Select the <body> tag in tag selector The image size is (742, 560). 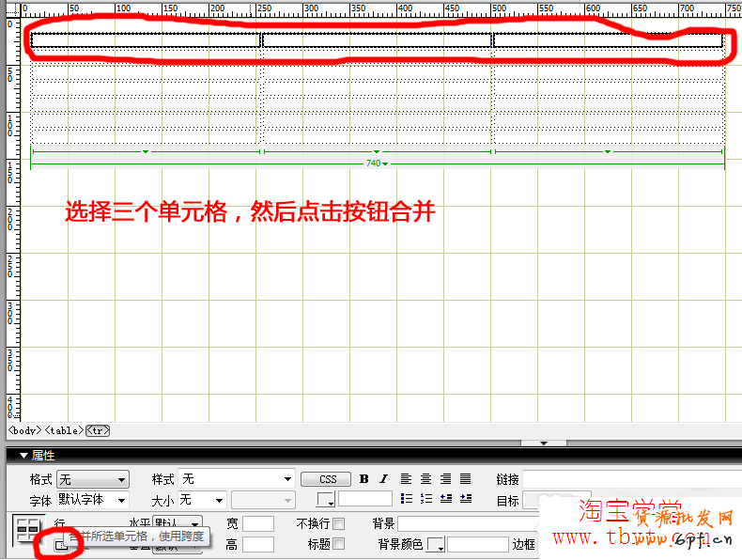click(24, 430)
